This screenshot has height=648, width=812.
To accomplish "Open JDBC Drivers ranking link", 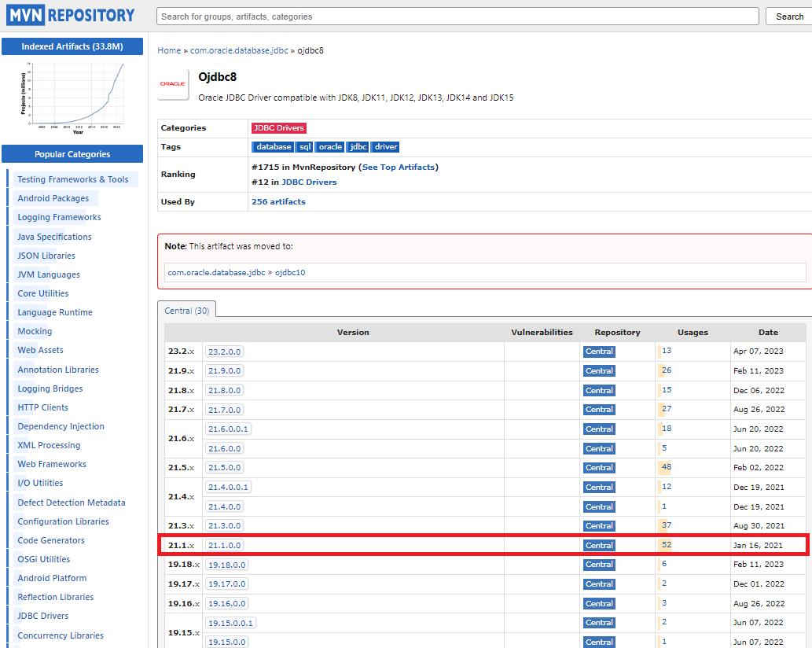I will [x=309, y=182].
